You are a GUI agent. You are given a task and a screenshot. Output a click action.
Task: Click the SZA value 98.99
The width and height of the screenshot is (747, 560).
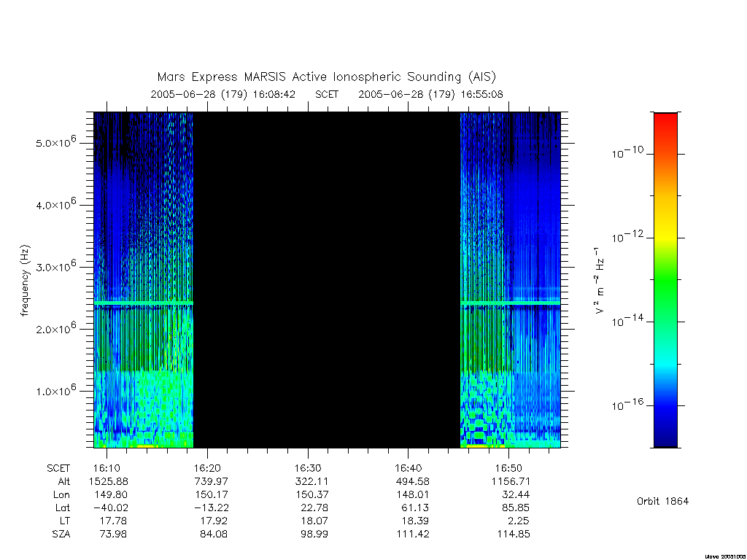tap(314, 534)
